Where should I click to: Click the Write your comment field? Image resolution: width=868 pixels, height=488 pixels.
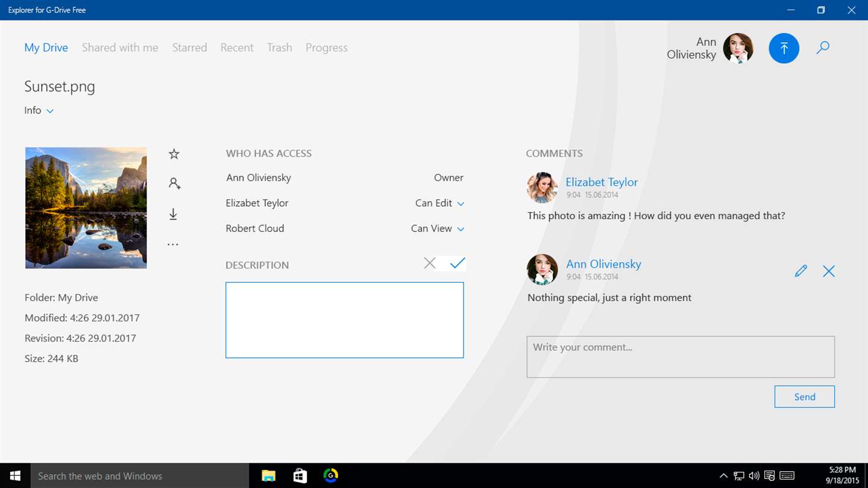[680, 357]
